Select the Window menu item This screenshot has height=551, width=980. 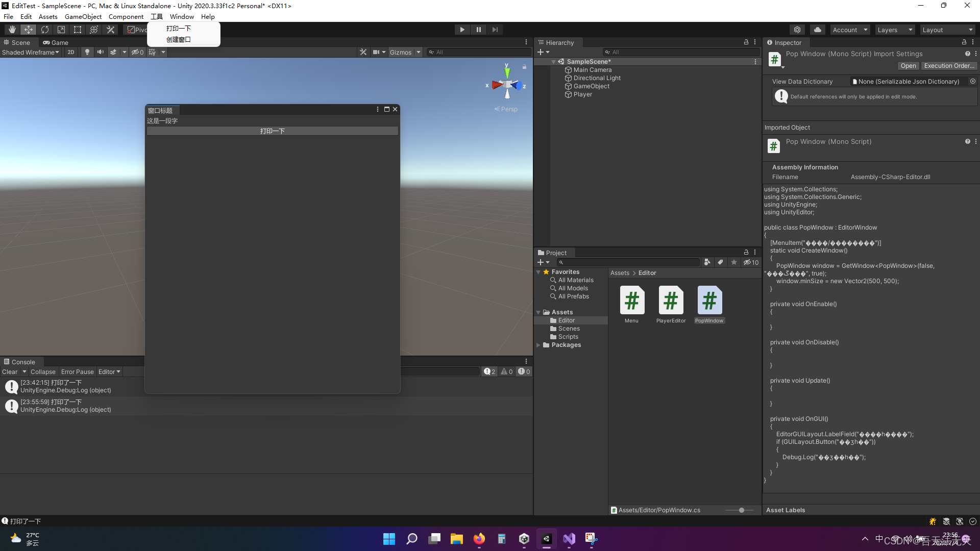tap(182, 16)
